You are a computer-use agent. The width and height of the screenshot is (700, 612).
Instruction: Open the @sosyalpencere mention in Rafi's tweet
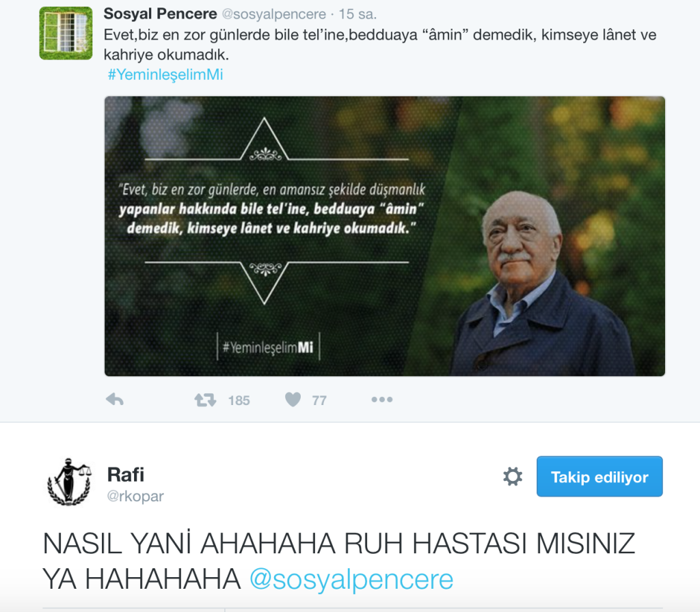pos(351,579)
